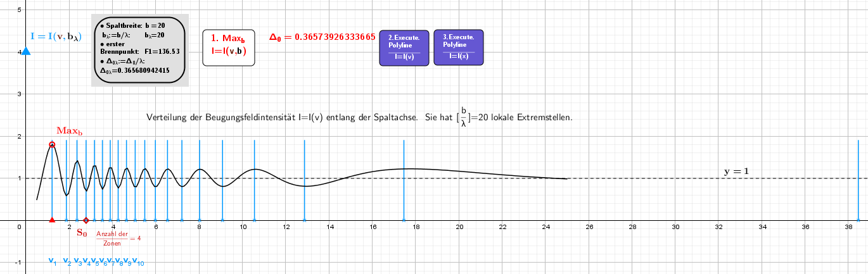Click the black intensity curve near x = 18
The image size is (868, 274).
click(x=415, y=168)
